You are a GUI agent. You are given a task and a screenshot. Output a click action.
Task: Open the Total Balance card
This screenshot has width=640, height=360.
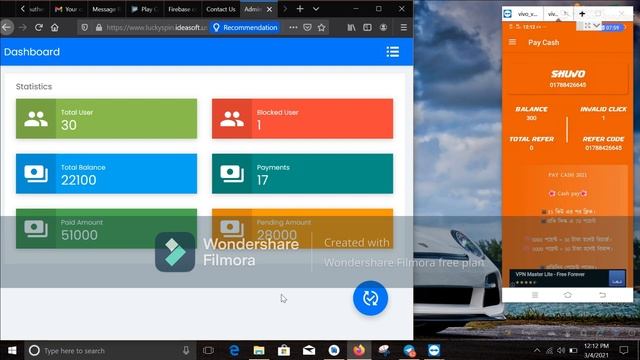107,174
